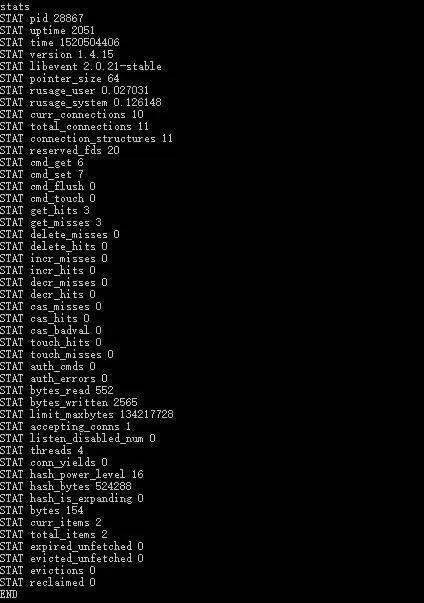Select the pointer_size 64 line
Image resolution: width=424 pixels, height=603 pixels.
[x=60, y=78]
